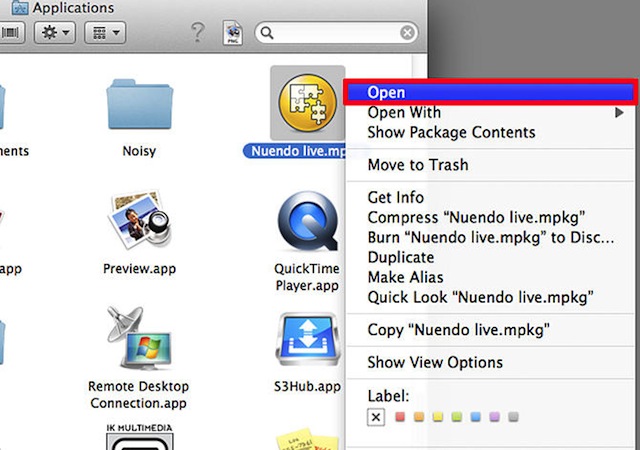This screenshot has width=640, height=450.
Task: Clear the search field with X button
Action: [x=407, y=33]
